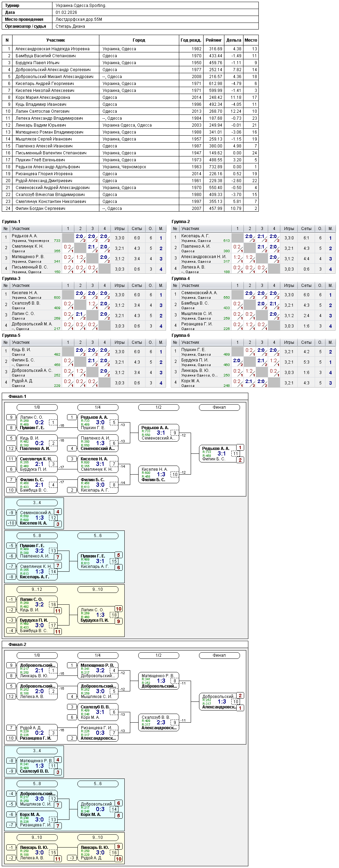Click "Игры" header in Группа-1 table

click(119, 229)
